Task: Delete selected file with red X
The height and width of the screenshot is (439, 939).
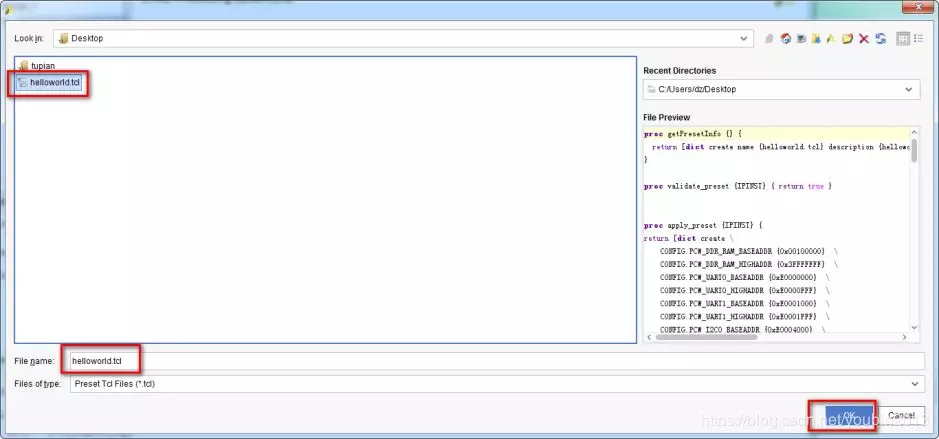Action: [x=864, y=38]
